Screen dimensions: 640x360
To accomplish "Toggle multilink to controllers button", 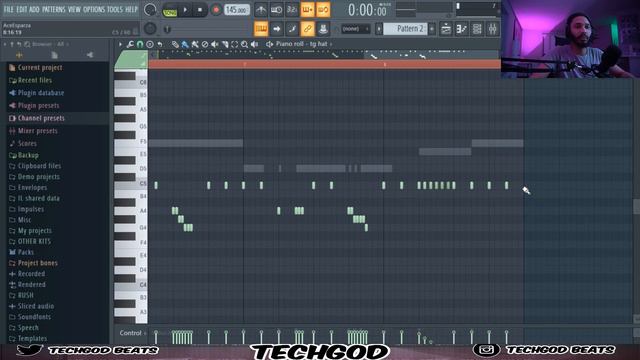I will tap(307, 29).
